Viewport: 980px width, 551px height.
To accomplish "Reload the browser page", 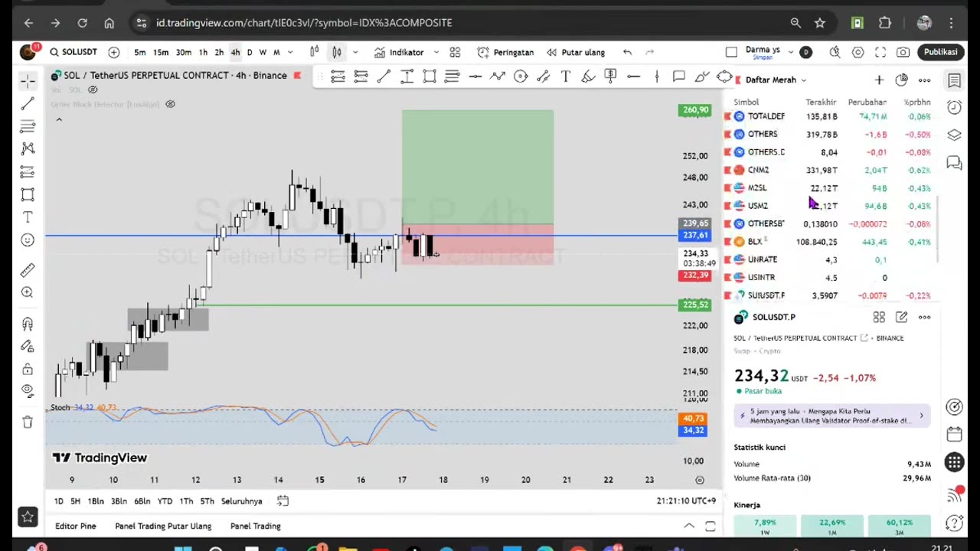I will point(82,23).
